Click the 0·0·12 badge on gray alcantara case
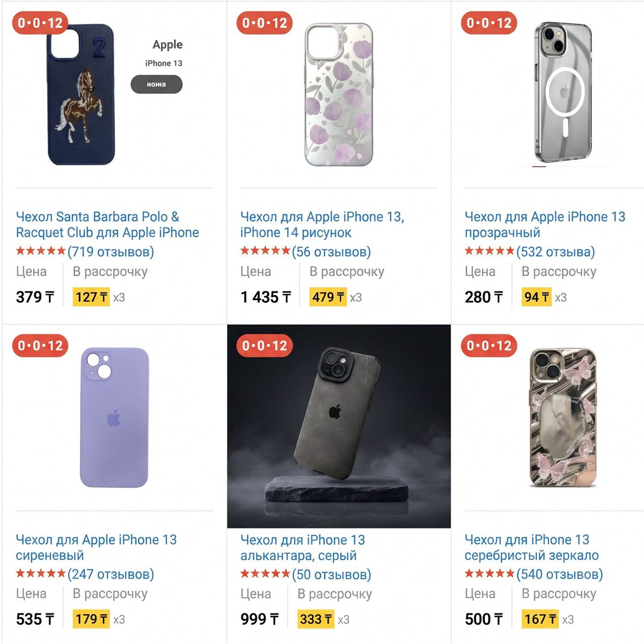Screen dimensions: 644x644 (x=265, y=346)
